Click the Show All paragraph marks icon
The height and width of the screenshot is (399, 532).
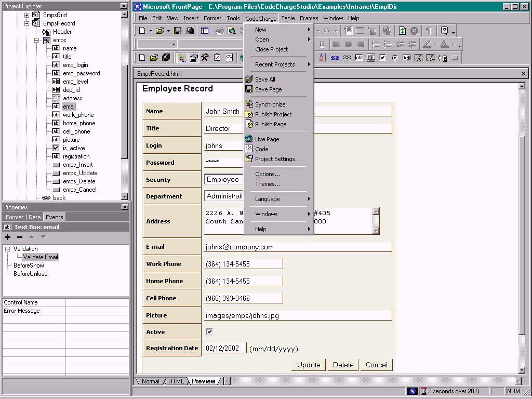(429, 31)
